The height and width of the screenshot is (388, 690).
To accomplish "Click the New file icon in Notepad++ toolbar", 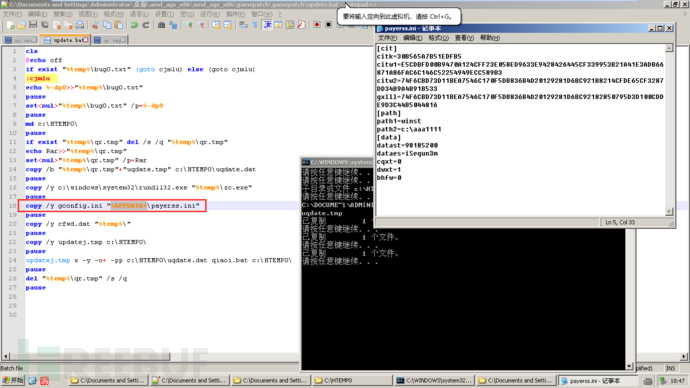I will coord(10,25).
